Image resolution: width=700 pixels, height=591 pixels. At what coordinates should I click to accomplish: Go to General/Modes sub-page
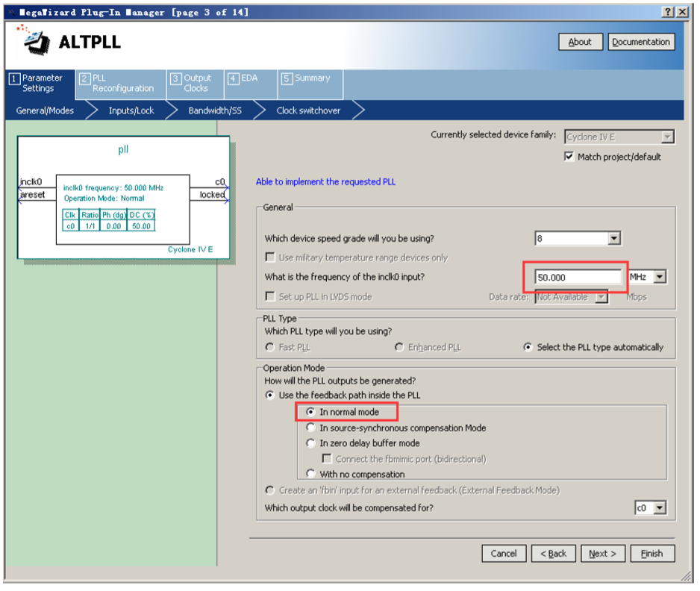(45, 110)
